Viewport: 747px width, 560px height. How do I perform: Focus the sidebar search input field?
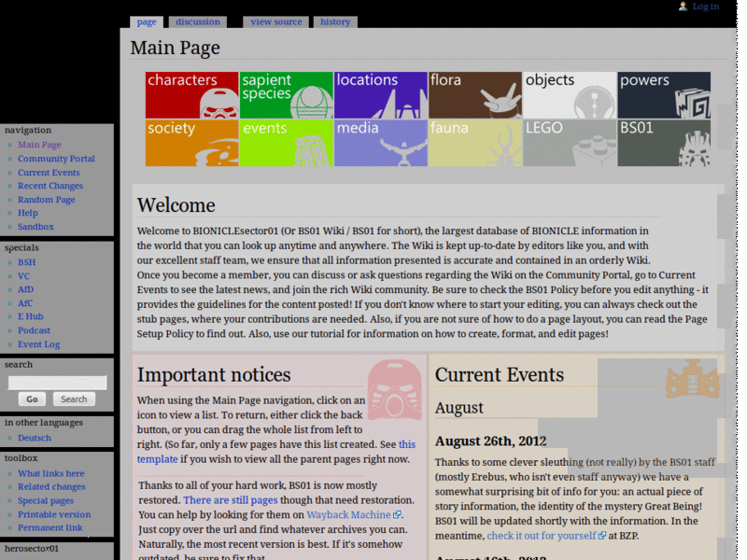pyautogui.click(x=57, y=383)
